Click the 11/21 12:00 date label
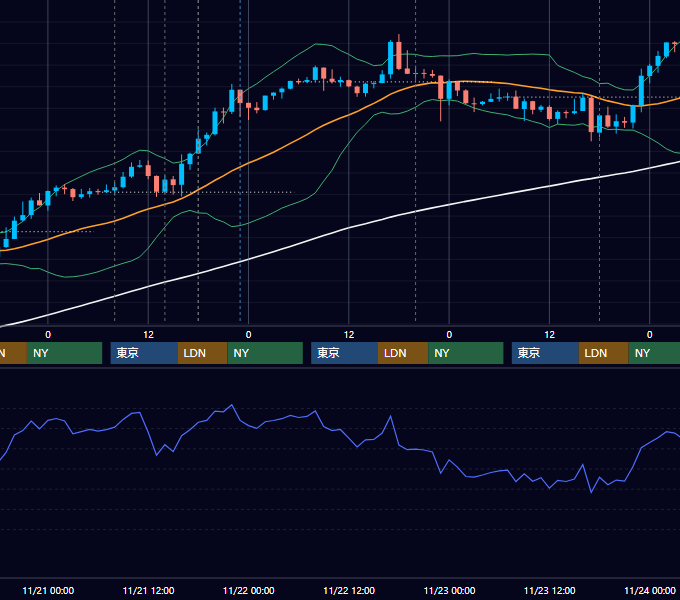 [x=148, y=590]
